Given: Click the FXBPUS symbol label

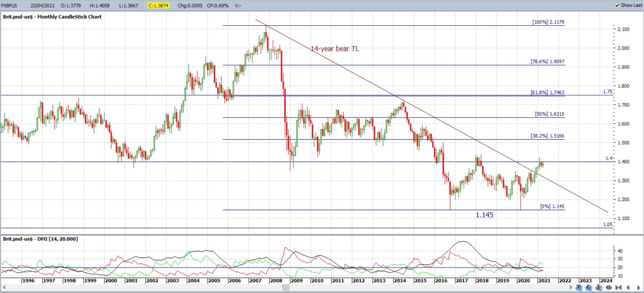Looking at the screenshot, I should 9,5.
